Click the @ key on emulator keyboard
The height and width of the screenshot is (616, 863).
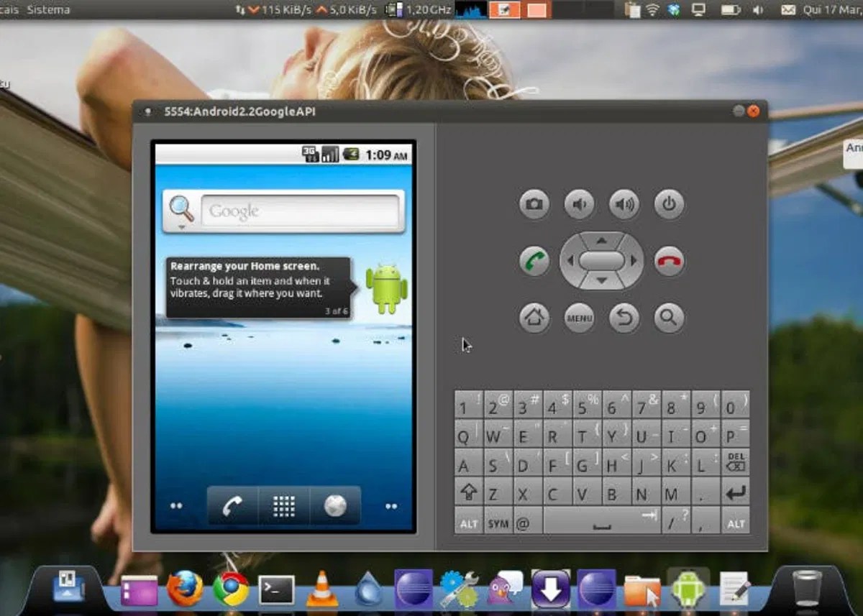pyautogui.click(x=528, y=521)
